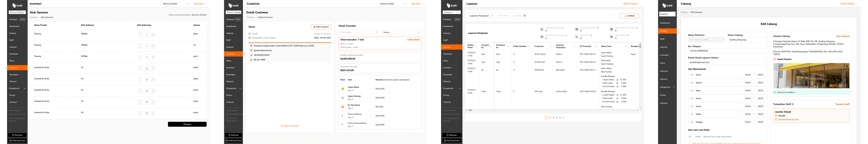The image size is (868, 144).
Task: Open Promo in Customer screen sidebar
Action: click(233, 95)
